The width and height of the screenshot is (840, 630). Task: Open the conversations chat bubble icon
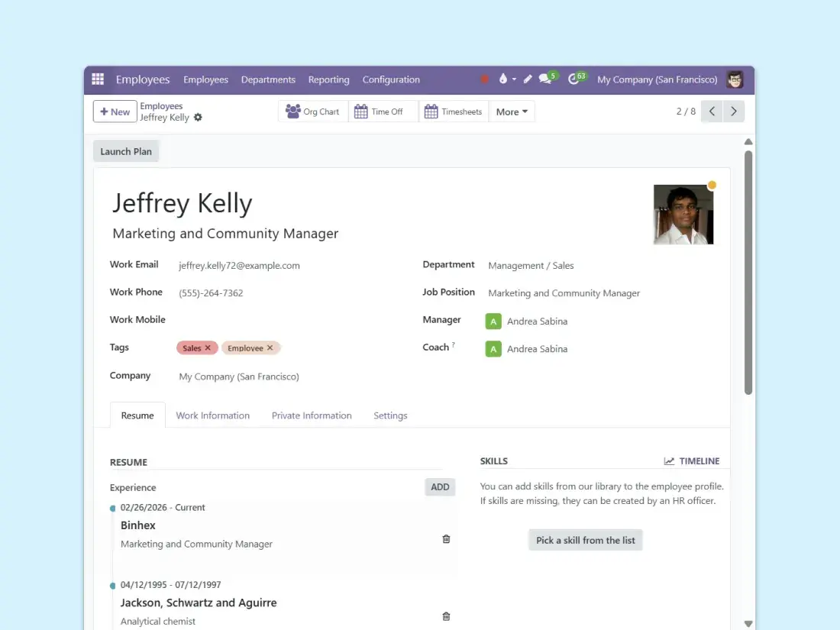pyautogui.click(x=545, y=79)
